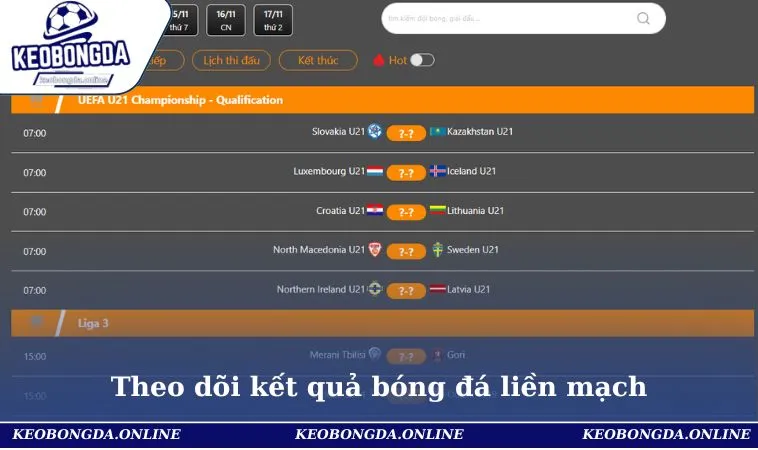Click the North Macedonia U21 crest
The height and width of the screenshot is (450, 758).
pyautogui.click(x=375, y=249)
